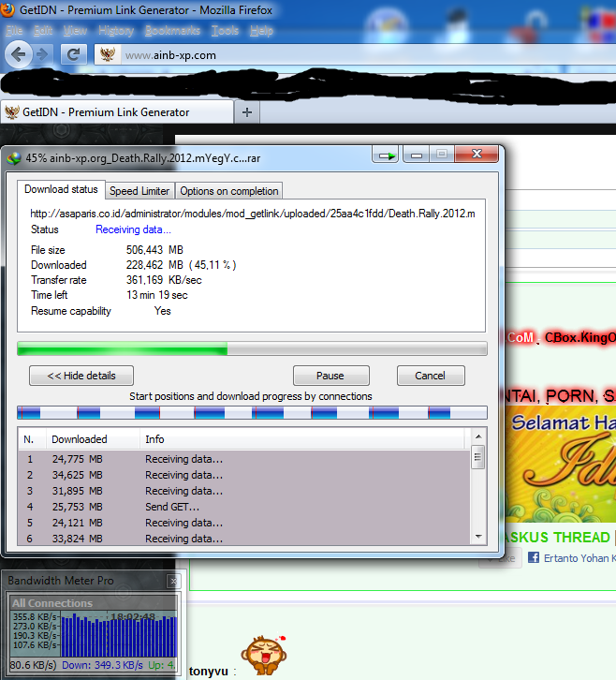Select the GetIDN Premium Link Generator tab

point(117,112)
